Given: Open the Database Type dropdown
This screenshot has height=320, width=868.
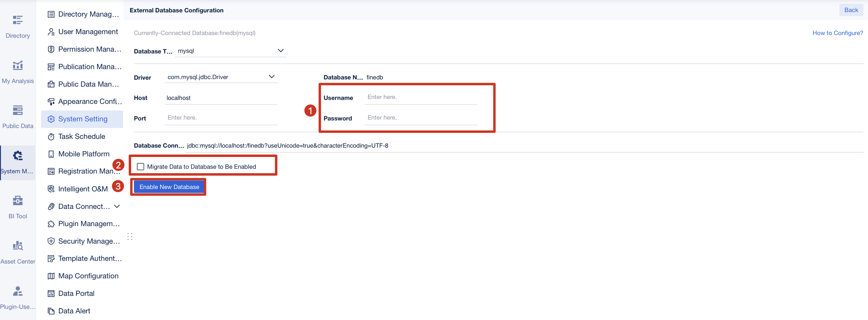Looking at the screenshot, I should 281,51.
